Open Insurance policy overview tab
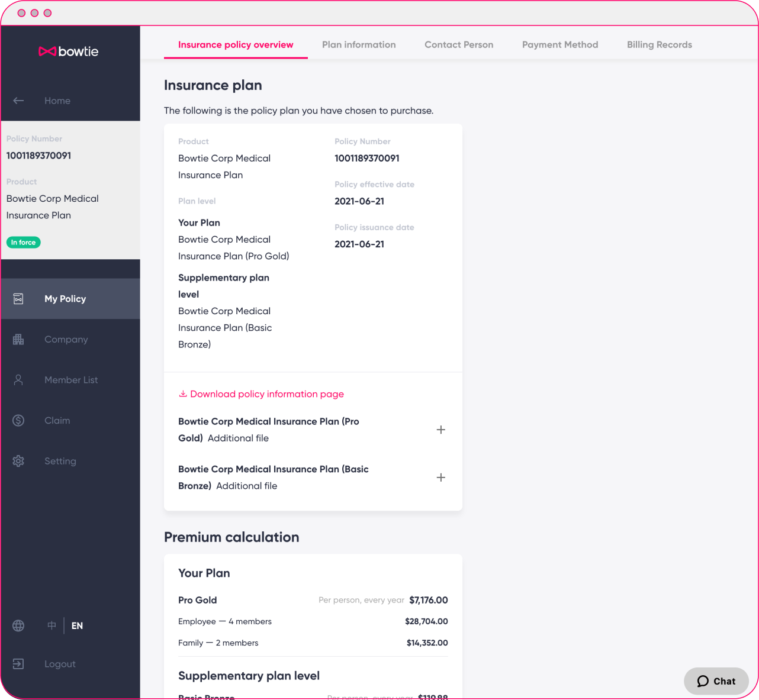The image size is (759, 700). coord(236,44)
